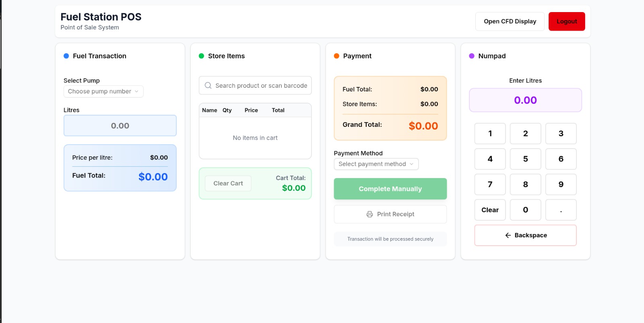Open CFD Display
This screenshot has width=644, height=323.
[510, 21]
